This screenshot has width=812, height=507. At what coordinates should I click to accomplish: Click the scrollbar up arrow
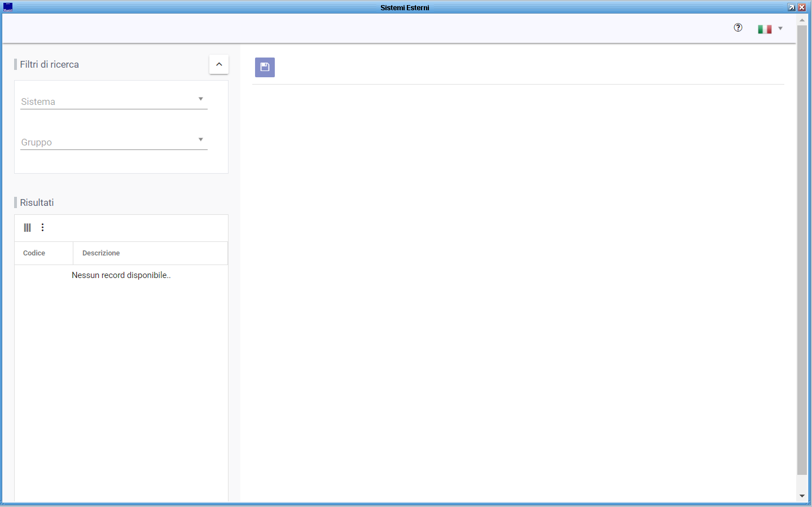[802, 20]
